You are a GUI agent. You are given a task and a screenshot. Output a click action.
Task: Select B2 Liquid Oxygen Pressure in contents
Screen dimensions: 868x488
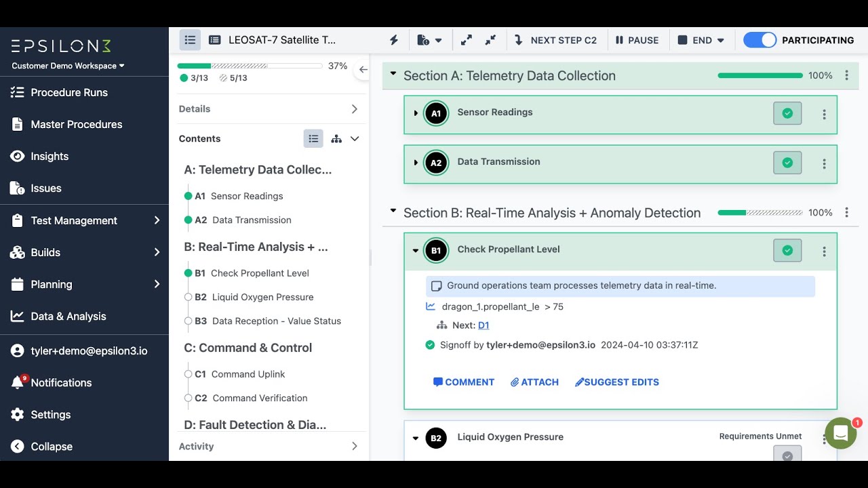point(254,297)
